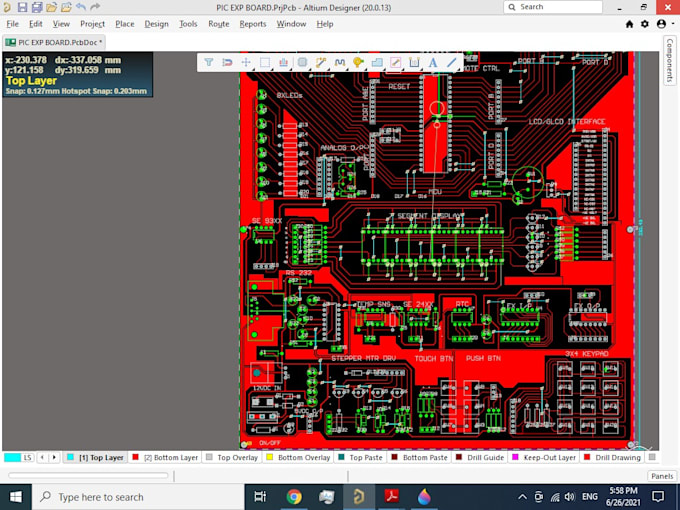Activate the Interactive Routing tool

click(x=321, y=62)
